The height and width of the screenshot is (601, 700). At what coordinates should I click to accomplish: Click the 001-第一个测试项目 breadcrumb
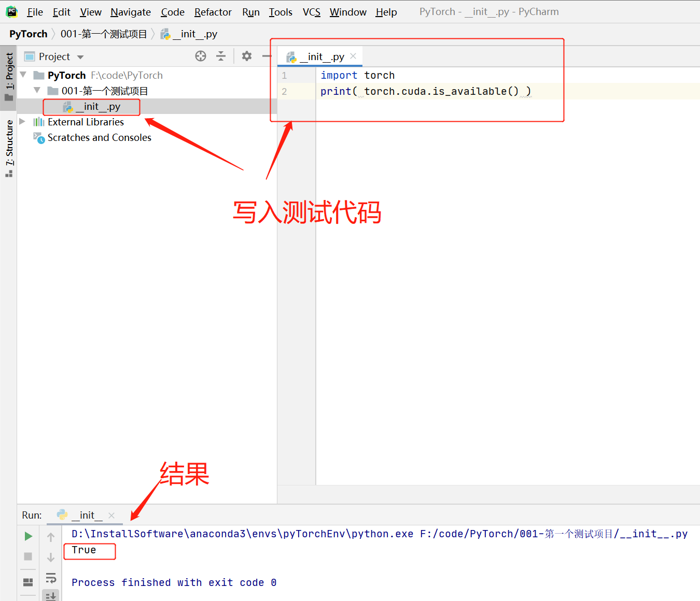(x=104, y=34)
